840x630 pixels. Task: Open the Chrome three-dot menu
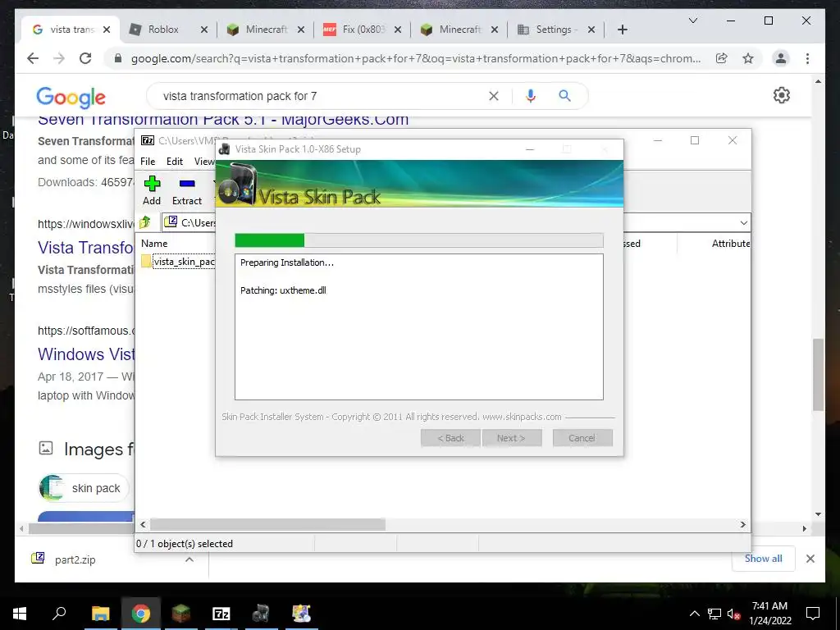click(807, 58)
